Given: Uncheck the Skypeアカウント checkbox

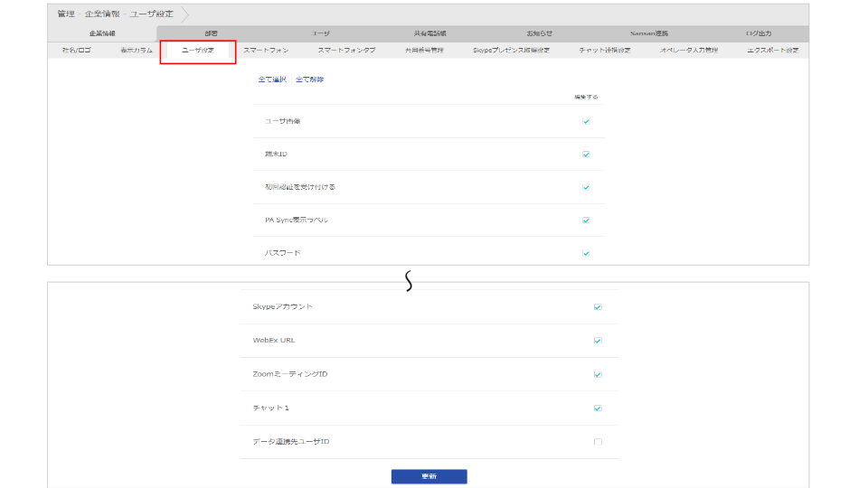Looking at the screenshot, I should pyautogui.click(x=598, y=306).
